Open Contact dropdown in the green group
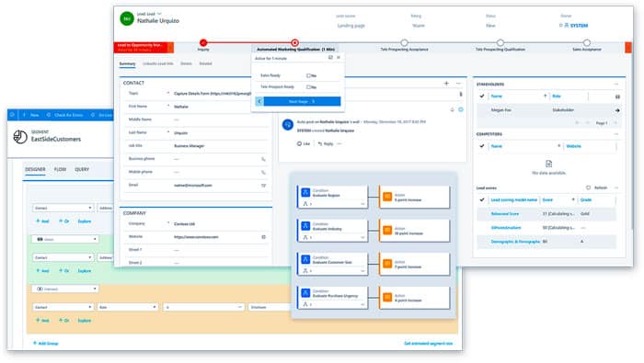The height and width of the screenshot is (363, 644). (x=63, y=257)
